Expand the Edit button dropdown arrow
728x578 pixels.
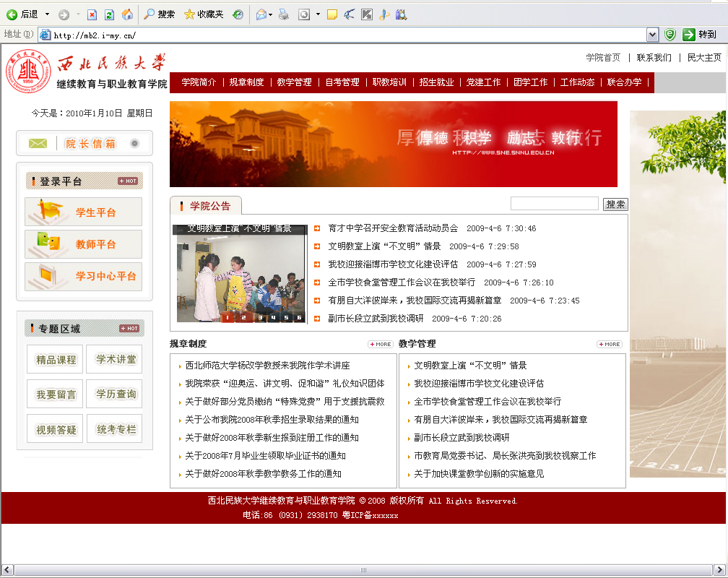pyautogui.click(x=318, y=15)
